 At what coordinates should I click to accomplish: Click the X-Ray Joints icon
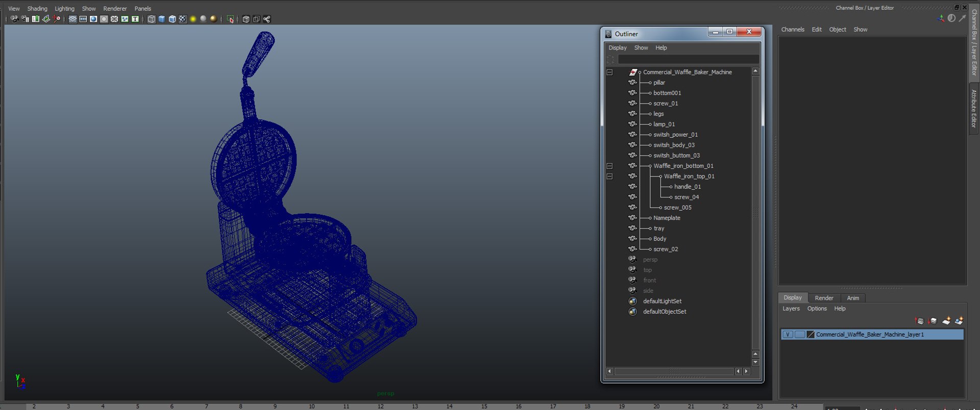(266, 19)
